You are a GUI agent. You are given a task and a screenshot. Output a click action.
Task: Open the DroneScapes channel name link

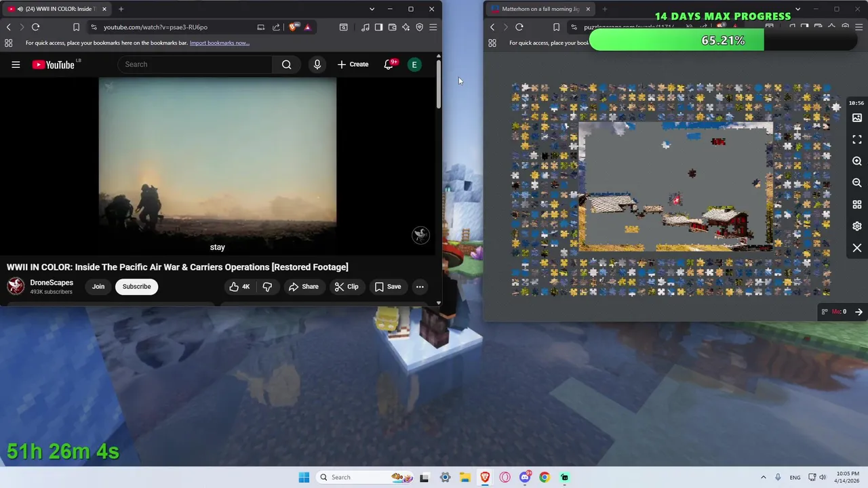pyautogui.click(x=52, y=283)
